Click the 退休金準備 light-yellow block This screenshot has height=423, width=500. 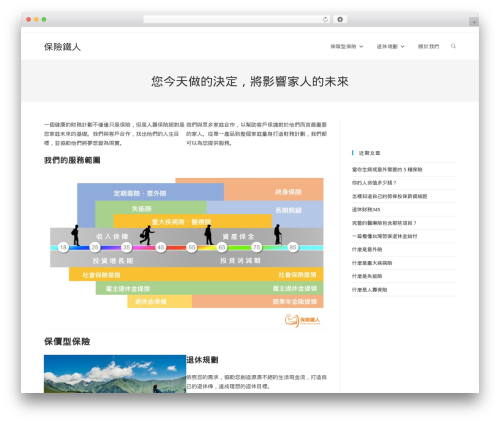pyautogui.click(x=159, y=301)
